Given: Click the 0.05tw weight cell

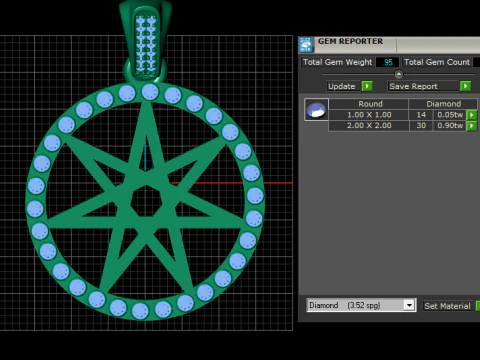Looking at the screenshot, I should click(x=449, y=115).
